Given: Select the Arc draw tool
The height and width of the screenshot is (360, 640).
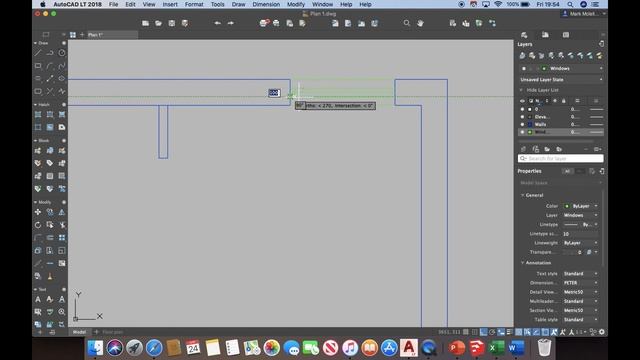Looking at the screenshot, I should tap(50, 66).
